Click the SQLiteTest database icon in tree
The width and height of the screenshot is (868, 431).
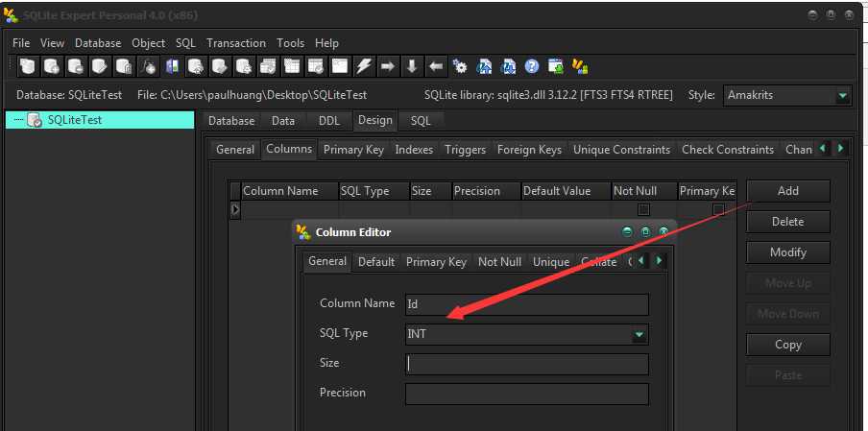(x=35, y=120)
